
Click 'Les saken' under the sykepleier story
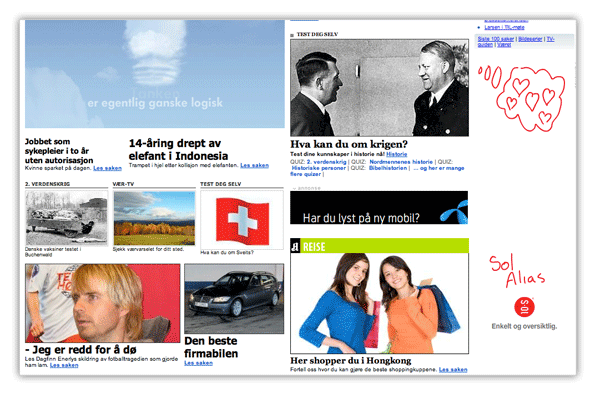click(107, 168)
